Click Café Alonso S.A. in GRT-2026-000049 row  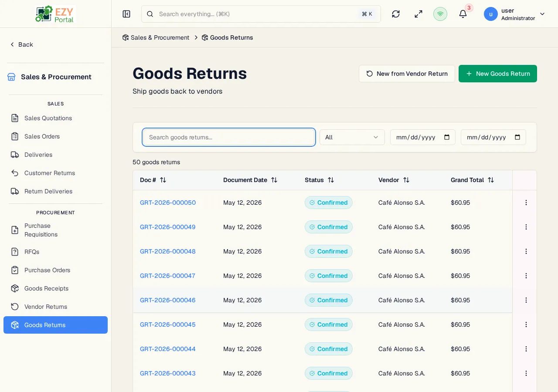[x=401, y=227]
